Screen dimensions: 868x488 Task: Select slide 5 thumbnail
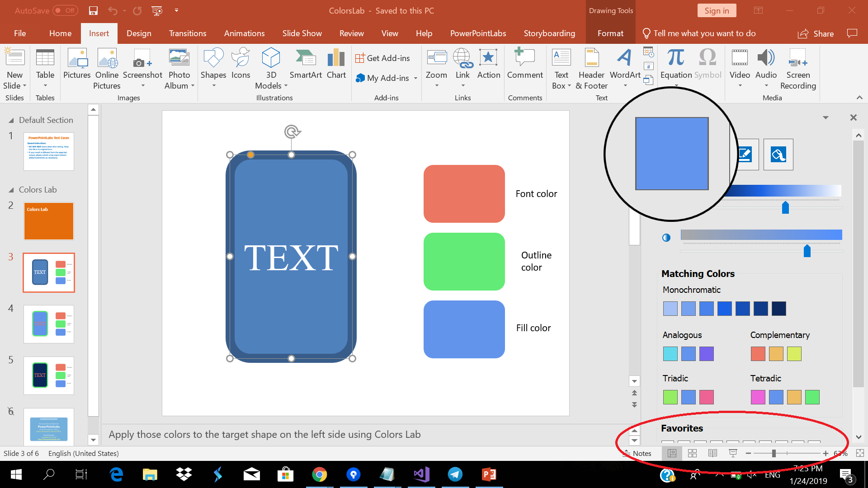48,375
